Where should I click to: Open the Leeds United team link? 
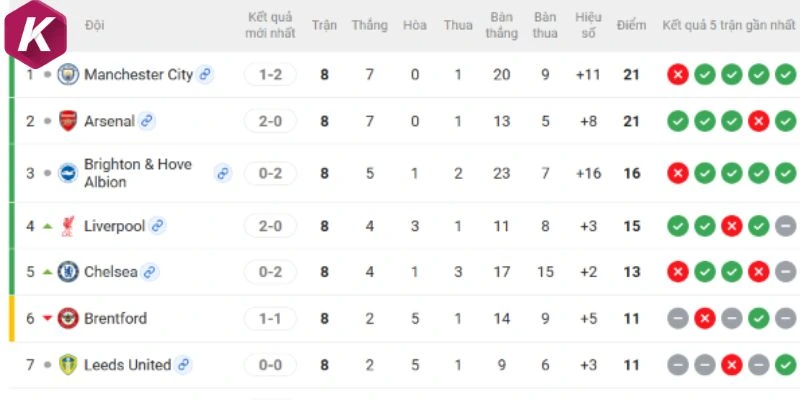click(128, 365)
